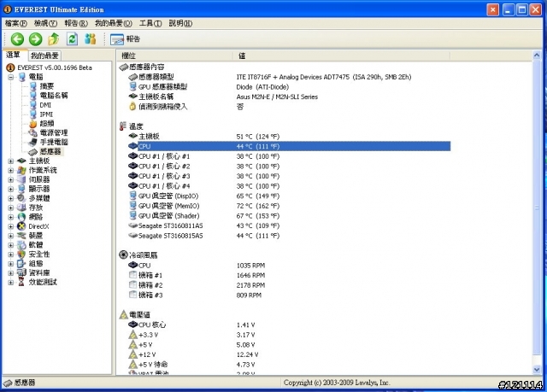547x392 pixels.
Task: Select the 主機板 temperature row 51 °C
Action: pyautogui.click(x=289, y=137)
